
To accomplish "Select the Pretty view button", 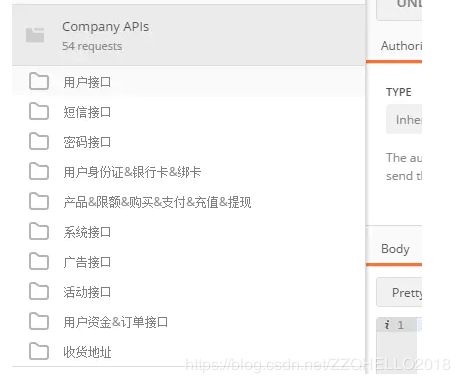I will [x=399, y=292].
